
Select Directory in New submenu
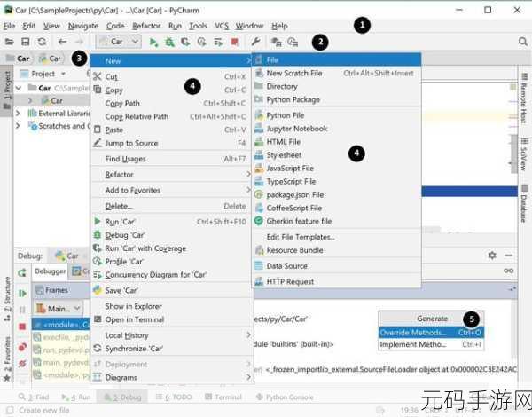click(336, 86)
